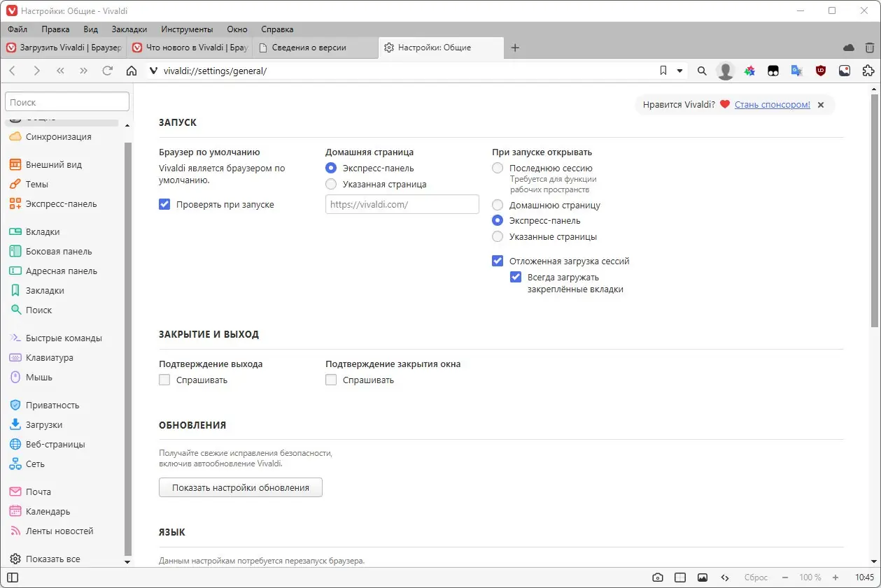Enable Спрашивать under Подтверждение закрытия окна
881x588 pixels.
331,380
